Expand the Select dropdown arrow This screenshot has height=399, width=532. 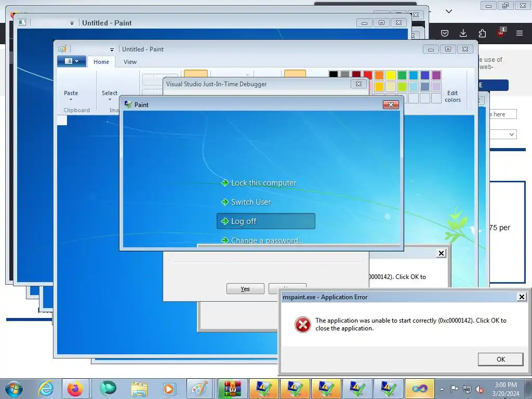point(110,100)
